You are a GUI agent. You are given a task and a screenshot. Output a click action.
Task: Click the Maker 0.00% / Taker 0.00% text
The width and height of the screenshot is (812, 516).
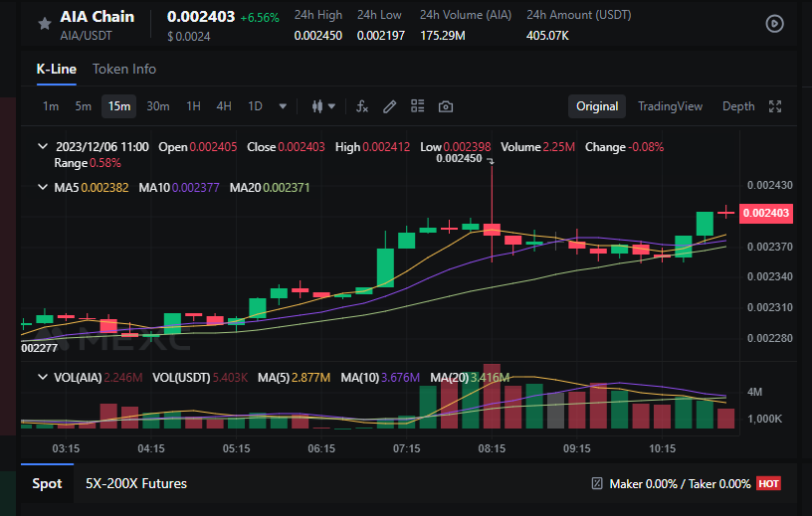point(680,484)
